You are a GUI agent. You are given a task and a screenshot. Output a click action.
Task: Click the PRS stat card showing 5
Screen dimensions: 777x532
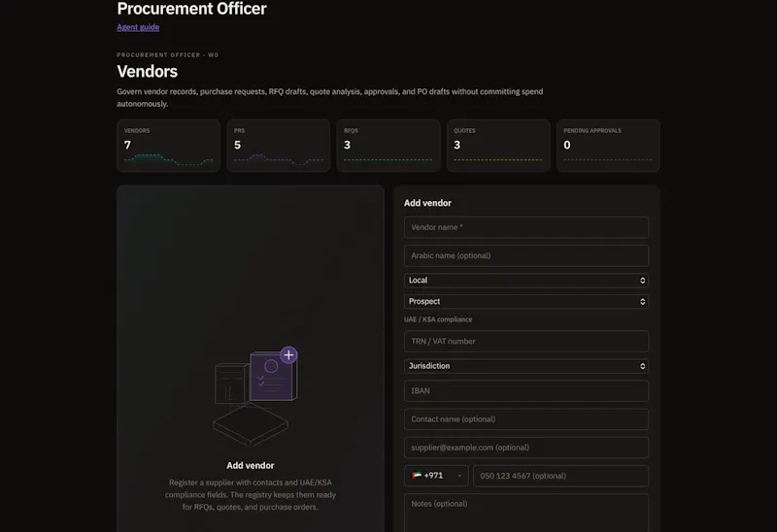tap(279, 146)
